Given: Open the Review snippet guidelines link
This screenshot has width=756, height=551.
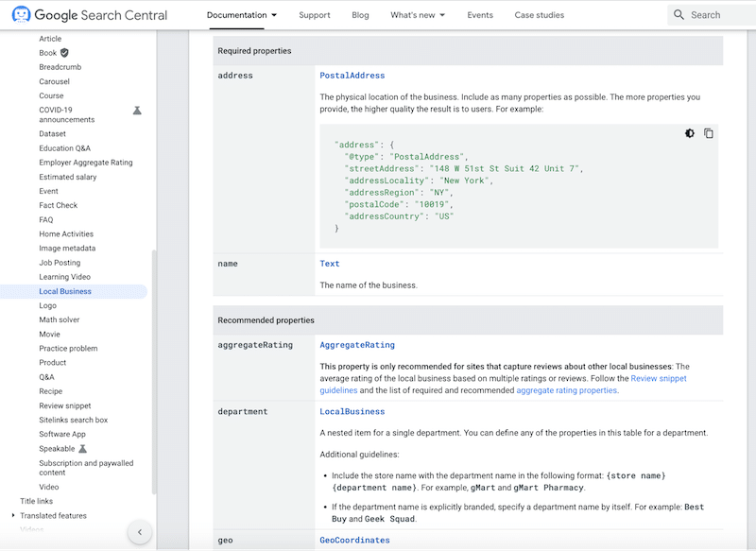Looking at the screenshot, I should (x=659, y=379).
